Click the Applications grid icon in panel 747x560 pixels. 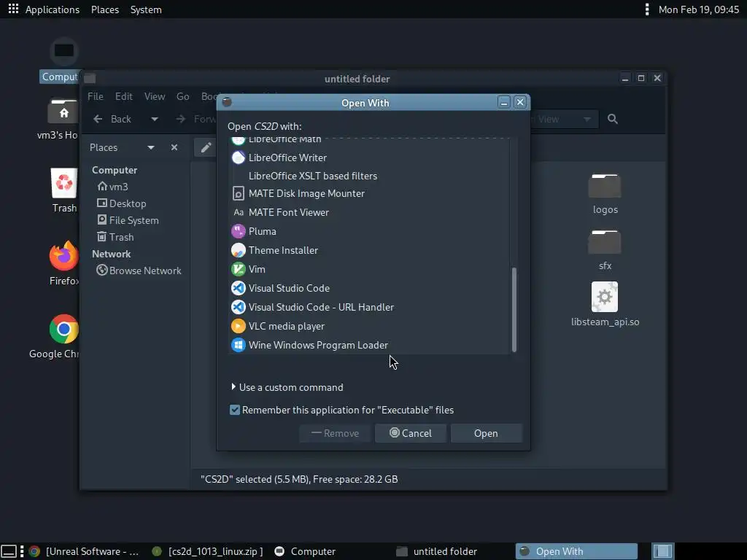tap(13, 9)
